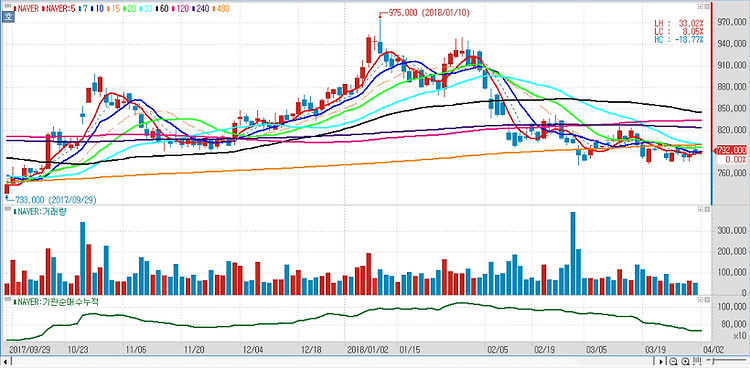Click the tallest volume bar in the 거래량 panel
Image resolution: width=750 pixels, height=368 pixels.
tap(573, 254)
